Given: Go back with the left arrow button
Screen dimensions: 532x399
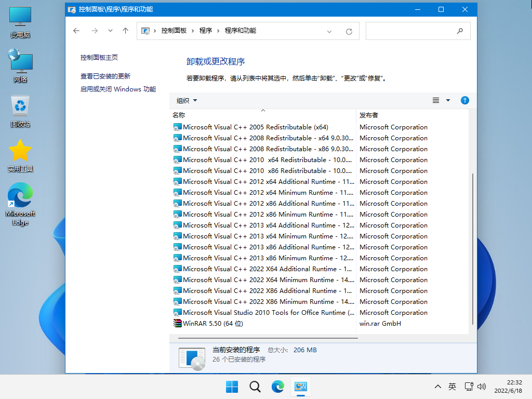Looking at the screenshot, I should point(76,31).
